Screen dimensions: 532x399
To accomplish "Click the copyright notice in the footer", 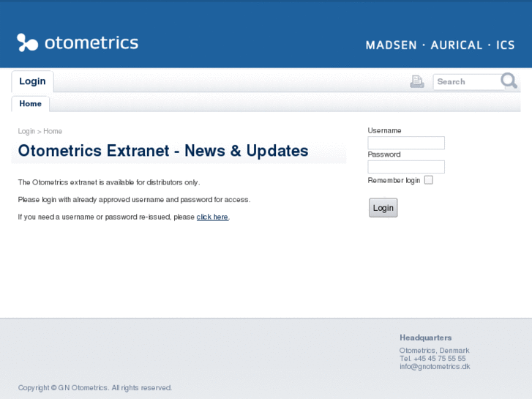I will click(95, 388).
